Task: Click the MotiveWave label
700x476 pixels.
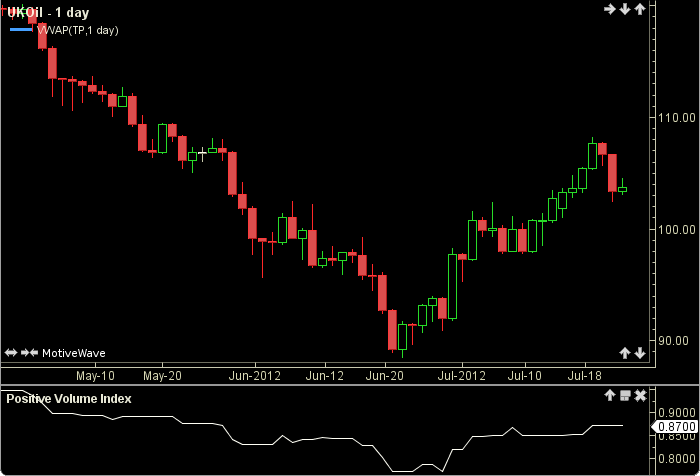Action: coord(74,353)
